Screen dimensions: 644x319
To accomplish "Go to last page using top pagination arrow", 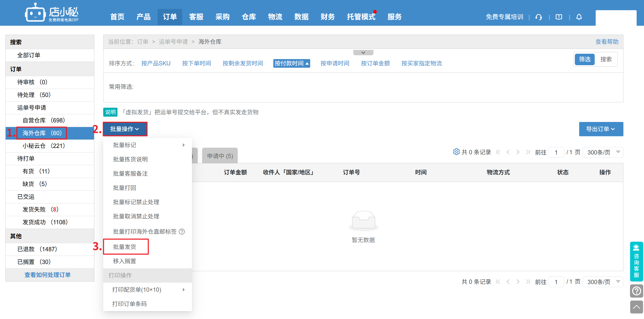I will [x=528, y=152].
